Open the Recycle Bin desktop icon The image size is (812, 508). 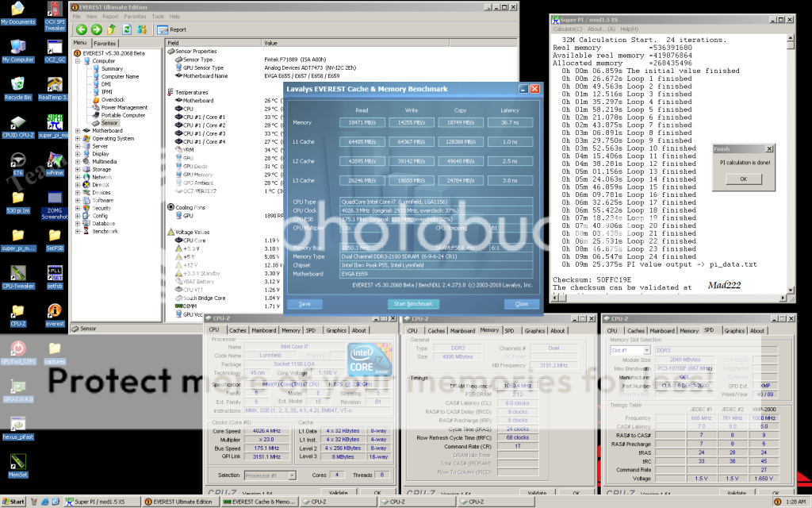pyautogui.click(x=17, y=84)
